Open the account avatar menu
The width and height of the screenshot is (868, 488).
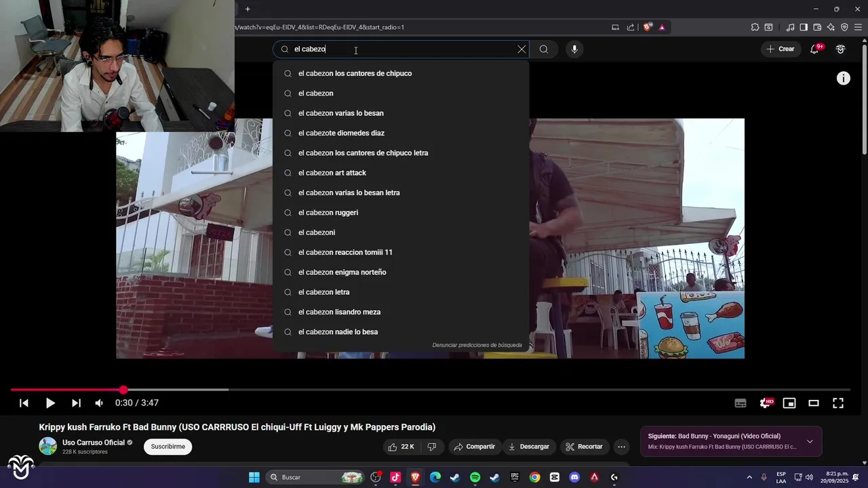pyautogui.click(x=841, y=49)
